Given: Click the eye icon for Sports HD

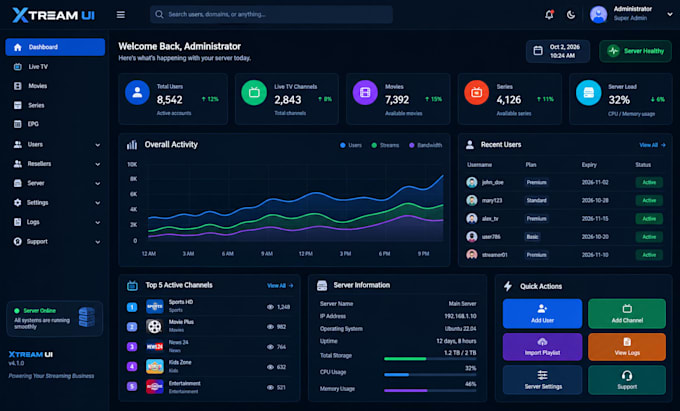Looking at the screenshot, I should (x=270, y=307).
